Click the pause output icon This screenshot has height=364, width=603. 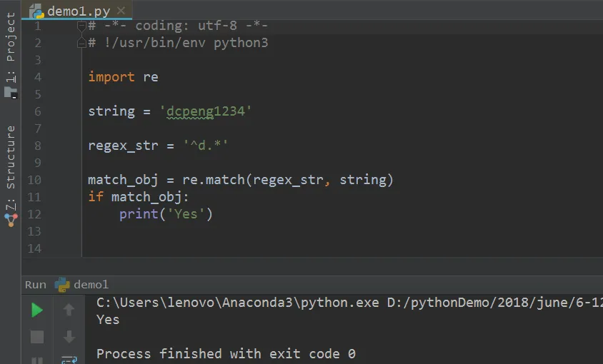tap(37, 360)
